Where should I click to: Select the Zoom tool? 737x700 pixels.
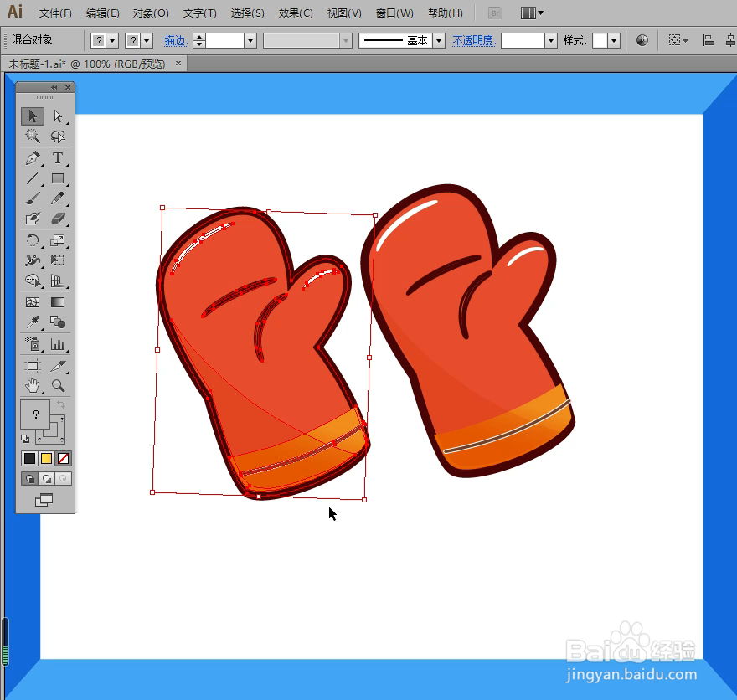point(58,386)
